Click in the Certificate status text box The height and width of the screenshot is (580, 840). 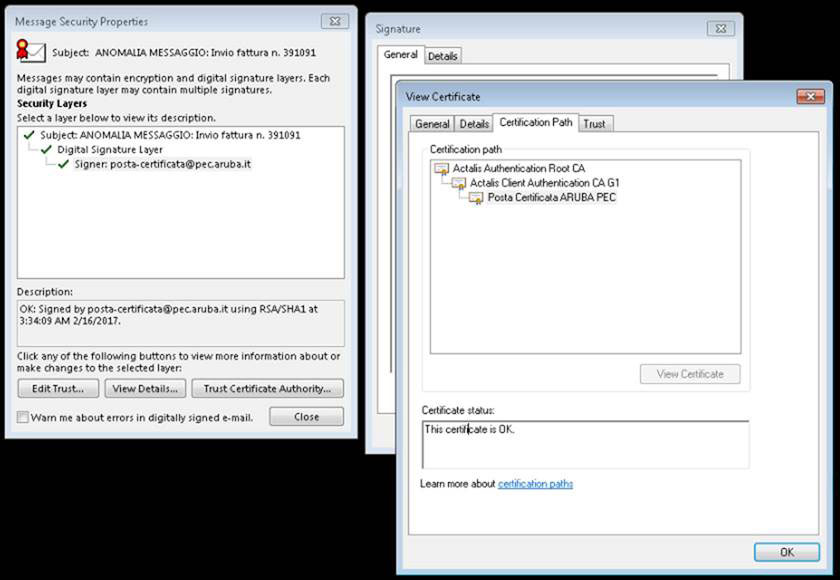[586, 445]
